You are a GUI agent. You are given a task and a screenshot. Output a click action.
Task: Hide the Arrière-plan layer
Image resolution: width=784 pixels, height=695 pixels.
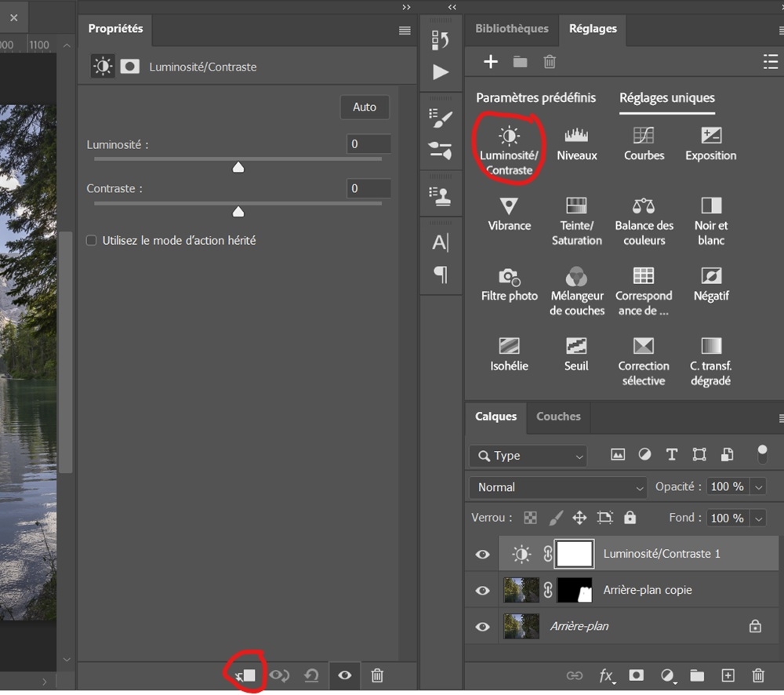482,627
